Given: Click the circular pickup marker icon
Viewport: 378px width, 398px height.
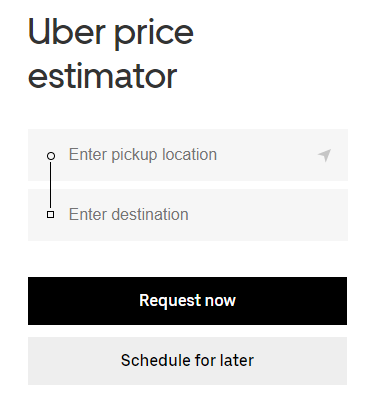Looking at the screenshot, I should 51,156.
